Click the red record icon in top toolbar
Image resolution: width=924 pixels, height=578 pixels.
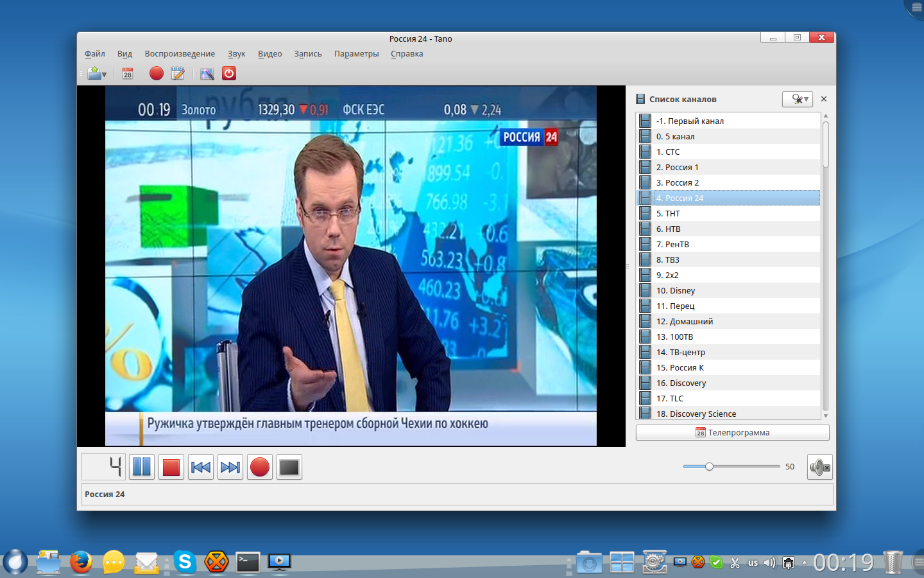156,73
